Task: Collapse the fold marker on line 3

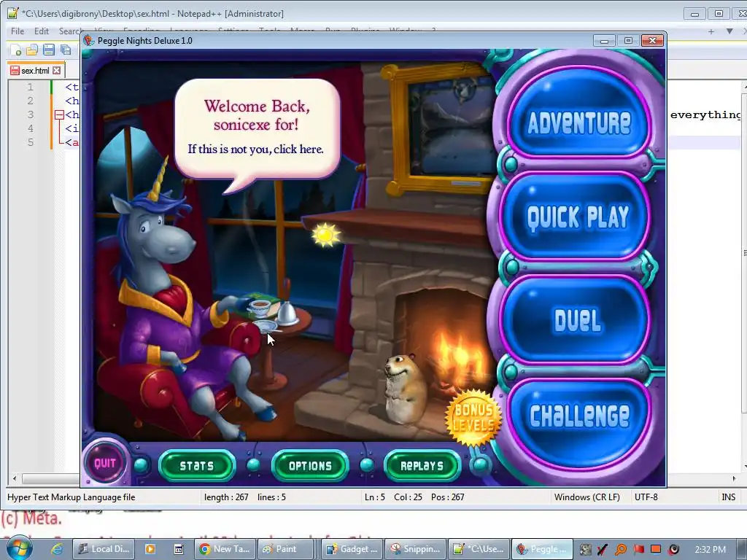Action: [59, 114]
